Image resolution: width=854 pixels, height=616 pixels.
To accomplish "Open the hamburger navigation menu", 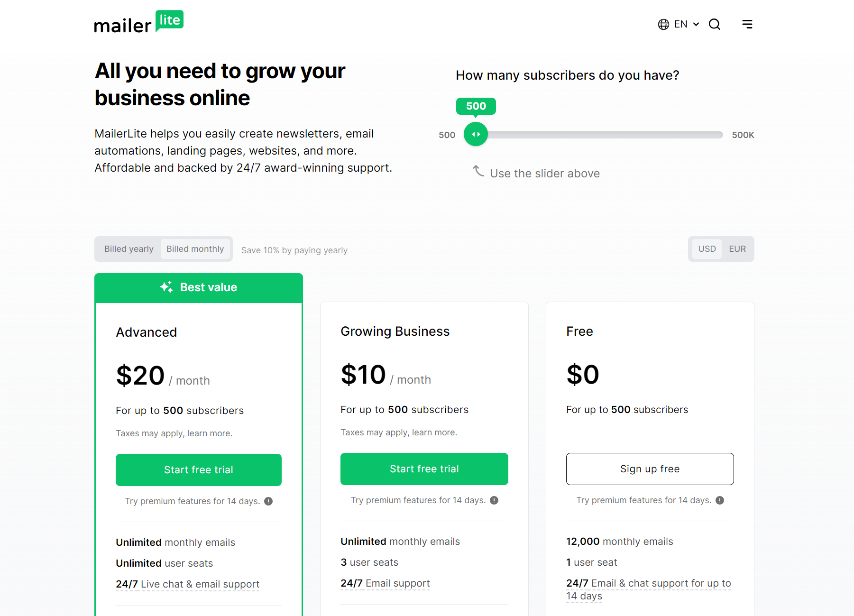I will click(x=747, y=24).
